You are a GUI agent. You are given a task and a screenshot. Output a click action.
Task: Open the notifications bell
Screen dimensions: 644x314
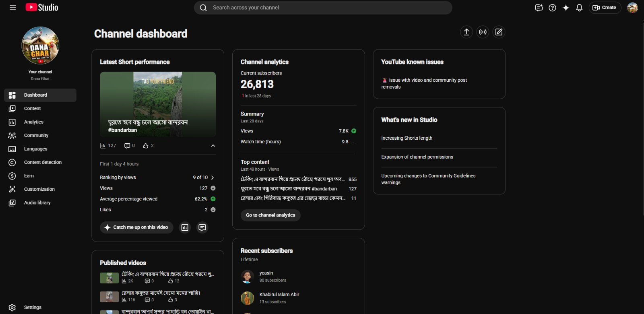(579, 8)
